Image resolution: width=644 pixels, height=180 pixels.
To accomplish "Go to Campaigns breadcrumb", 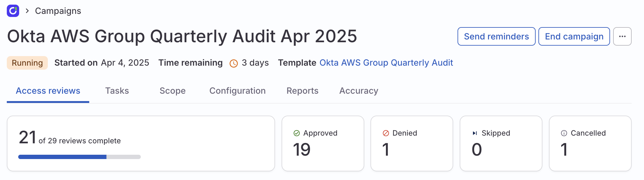I will pos(58,11).
